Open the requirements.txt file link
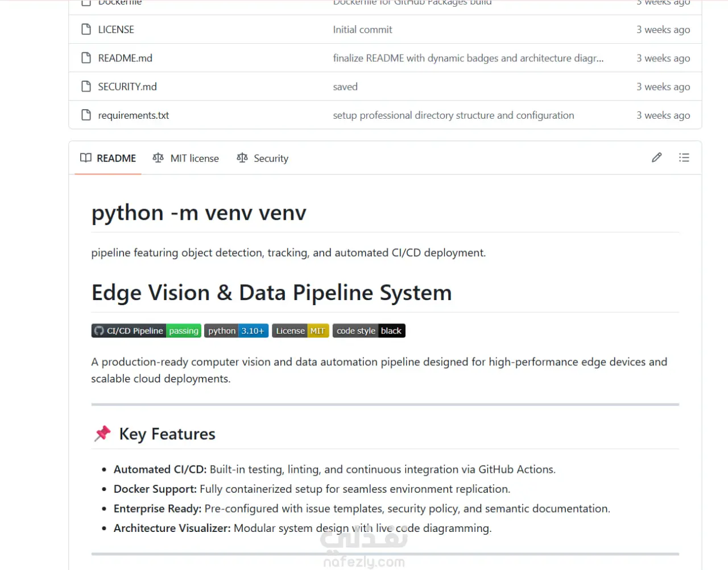This screenshot has height=570, width=728. tap(134, 115)
